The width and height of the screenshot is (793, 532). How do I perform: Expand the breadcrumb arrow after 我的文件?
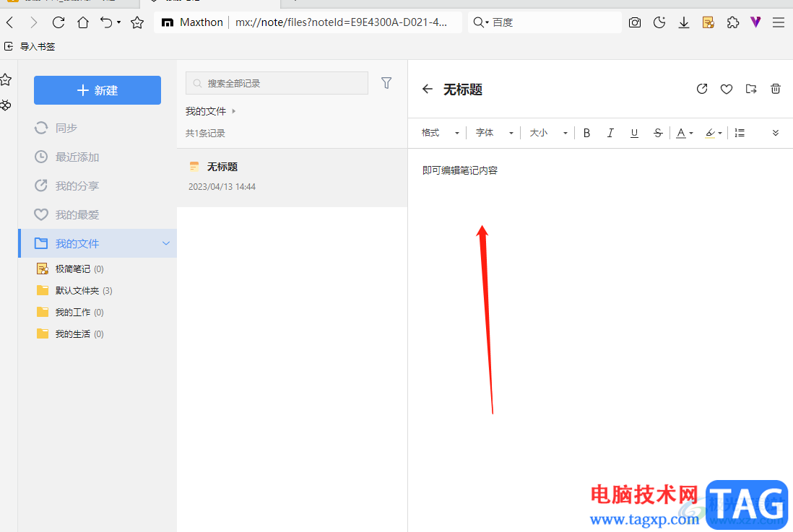(234, 111)
